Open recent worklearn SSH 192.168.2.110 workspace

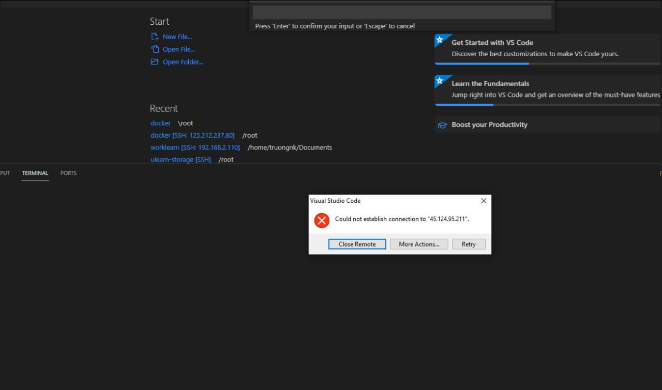195,148
